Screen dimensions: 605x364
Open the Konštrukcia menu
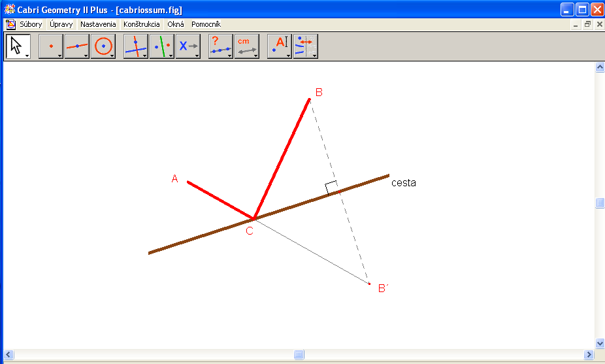pyautogui.click(x=141, y=24)
